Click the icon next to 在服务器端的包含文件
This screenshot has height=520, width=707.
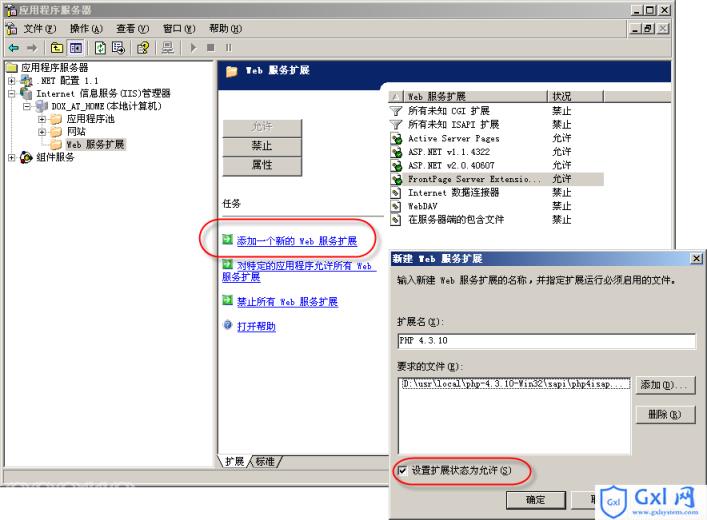click(x=395, y=220)
